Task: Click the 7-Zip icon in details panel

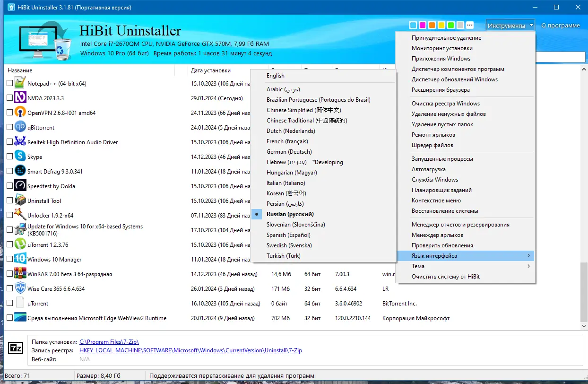Action: tap(16, 348)
